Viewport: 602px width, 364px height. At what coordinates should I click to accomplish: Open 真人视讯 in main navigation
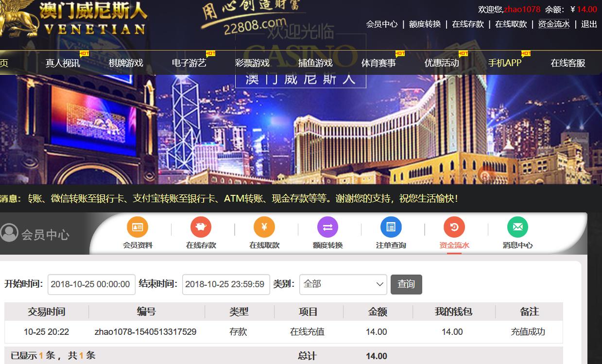pos(63,63)
